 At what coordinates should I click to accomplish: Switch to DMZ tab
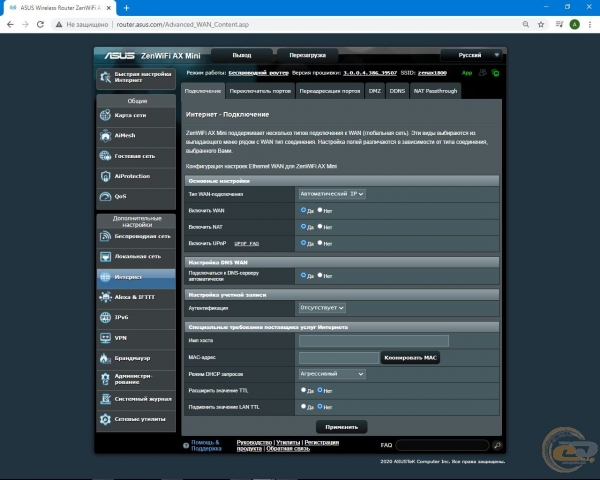(x=375, y=91)
